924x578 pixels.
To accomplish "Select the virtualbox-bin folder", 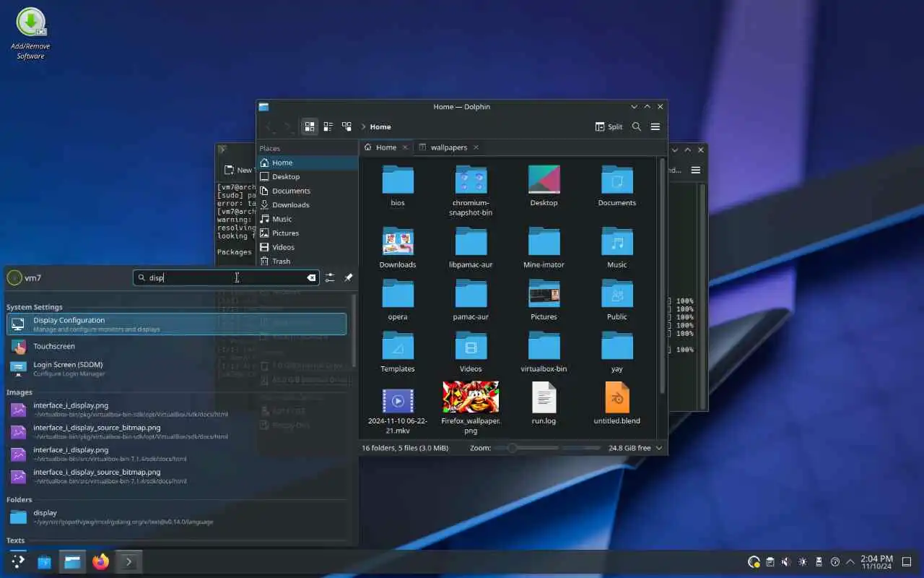I will tap(544, 352).
